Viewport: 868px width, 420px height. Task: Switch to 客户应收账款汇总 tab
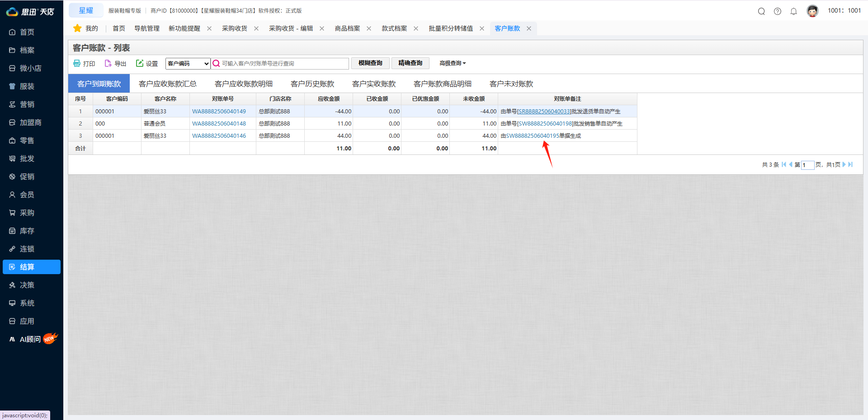click(x=167, y=84)
